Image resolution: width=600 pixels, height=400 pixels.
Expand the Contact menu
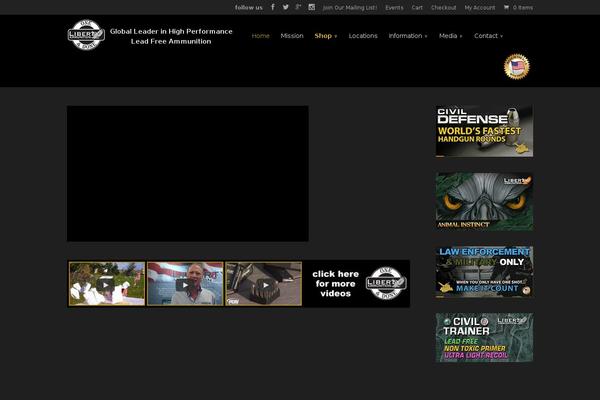[x=489, y=36]
